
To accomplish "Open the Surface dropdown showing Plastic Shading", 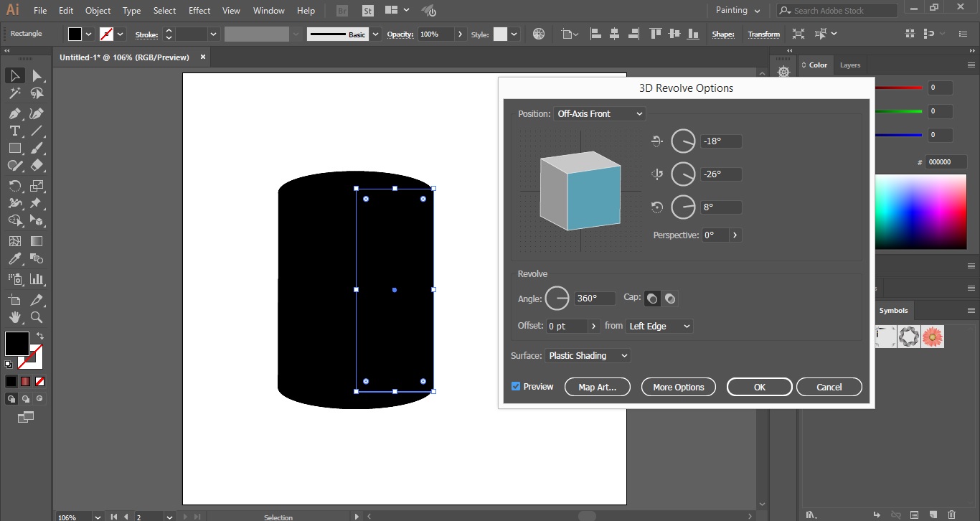I will tap(588, 355).
